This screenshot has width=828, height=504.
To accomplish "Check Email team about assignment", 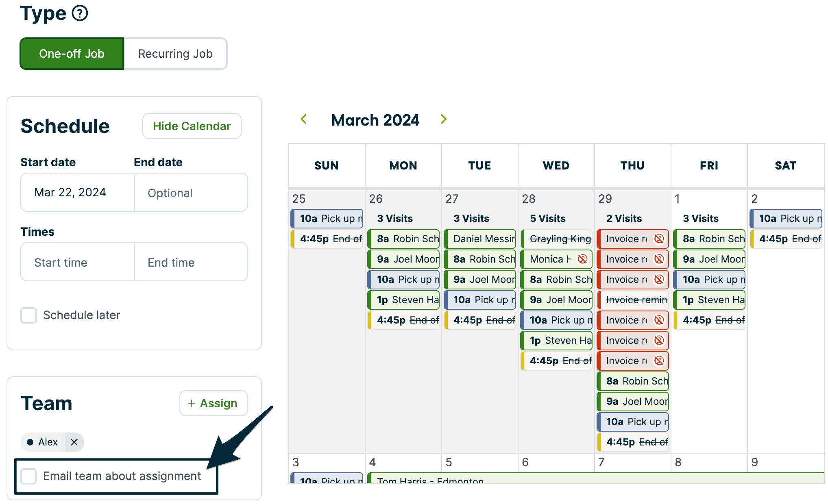I will click(x=28, y=476).
